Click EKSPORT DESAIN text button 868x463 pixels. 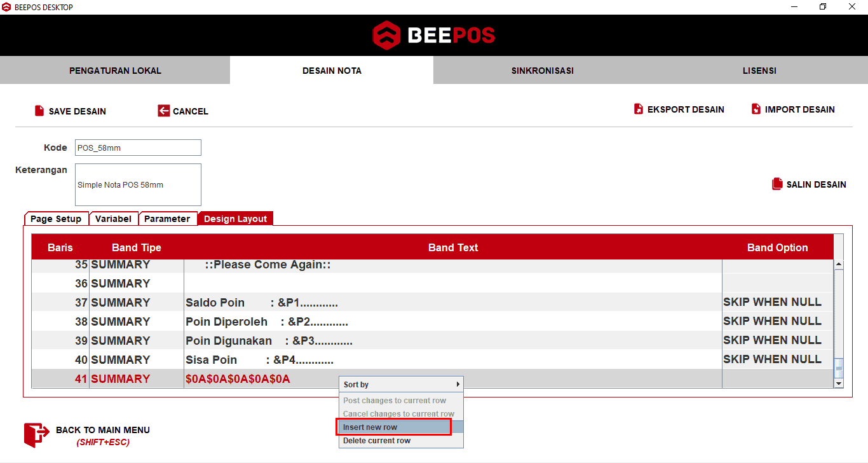click(x=686, y=109)
